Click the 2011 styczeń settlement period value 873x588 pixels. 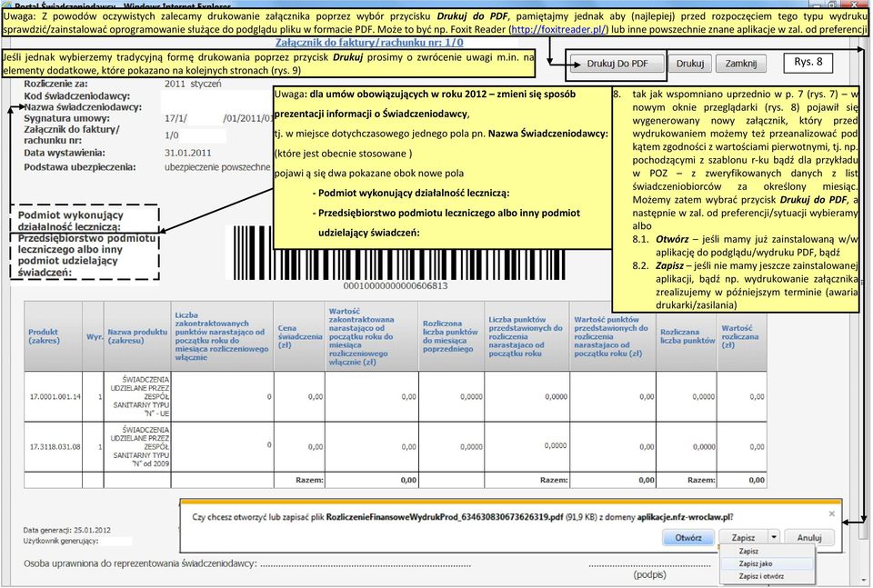193,84
